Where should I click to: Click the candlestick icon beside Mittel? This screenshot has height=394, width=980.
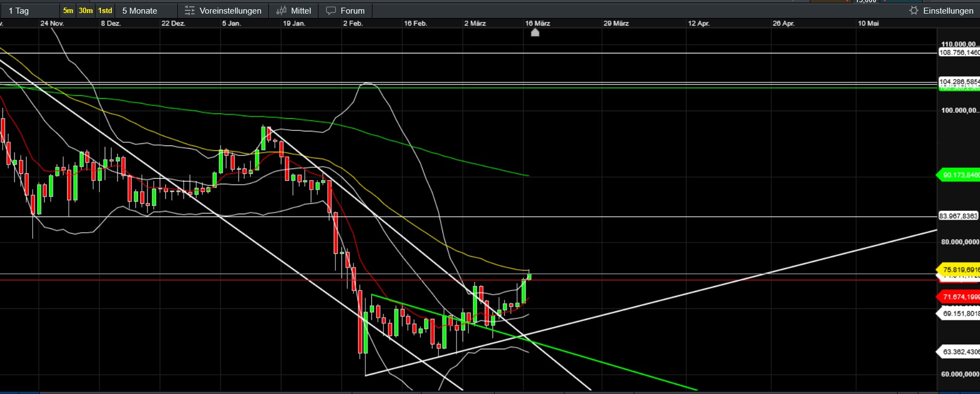pos(281,11)
